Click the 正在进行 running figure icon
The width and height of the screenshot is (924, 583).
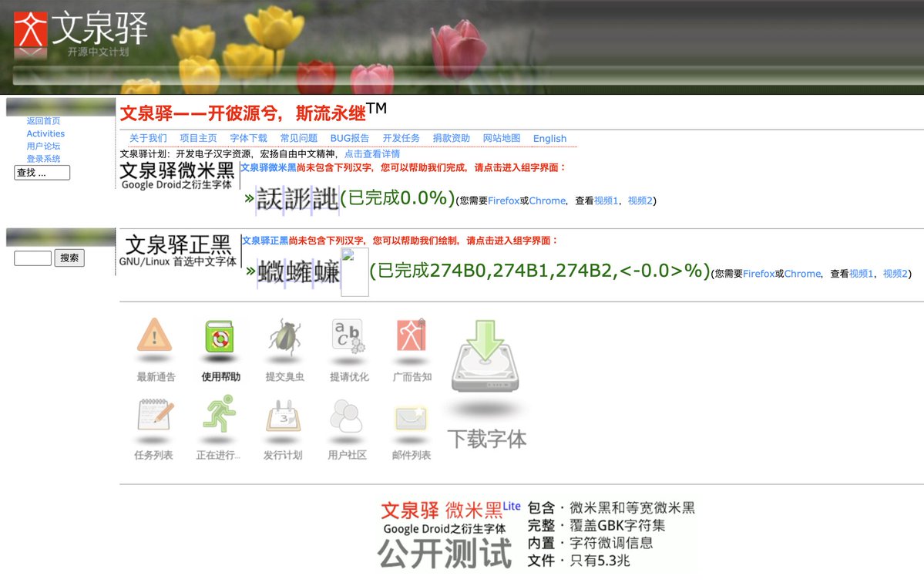coord(220,413)
